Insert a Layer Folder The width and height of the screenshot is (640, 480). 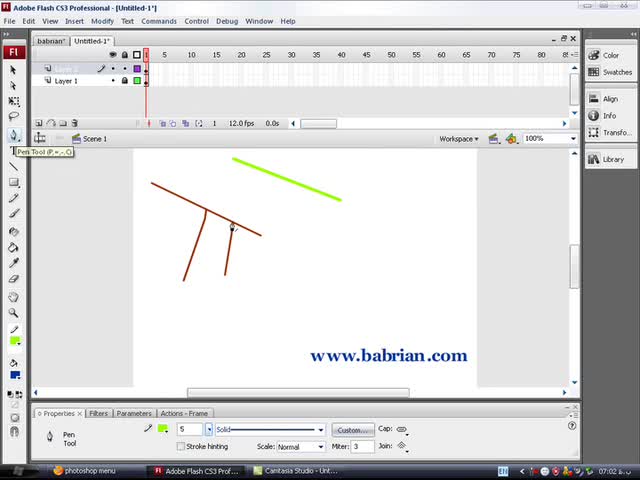(x=63, y=123)
